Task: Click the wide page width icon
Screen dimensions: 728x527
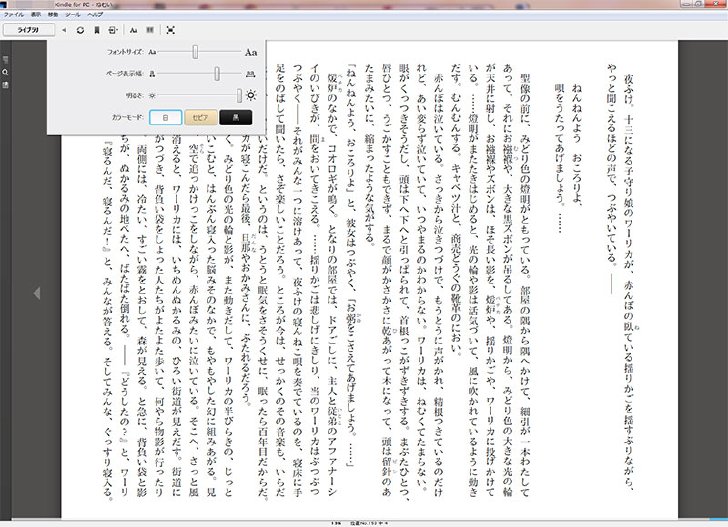Action: [251, 74]
